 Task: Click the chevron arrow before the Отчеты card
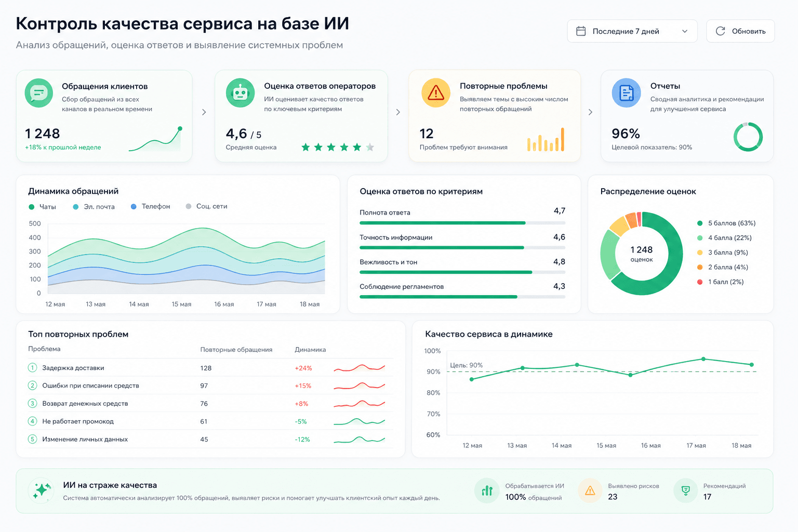pyautogui.click(x=590, y=112)
